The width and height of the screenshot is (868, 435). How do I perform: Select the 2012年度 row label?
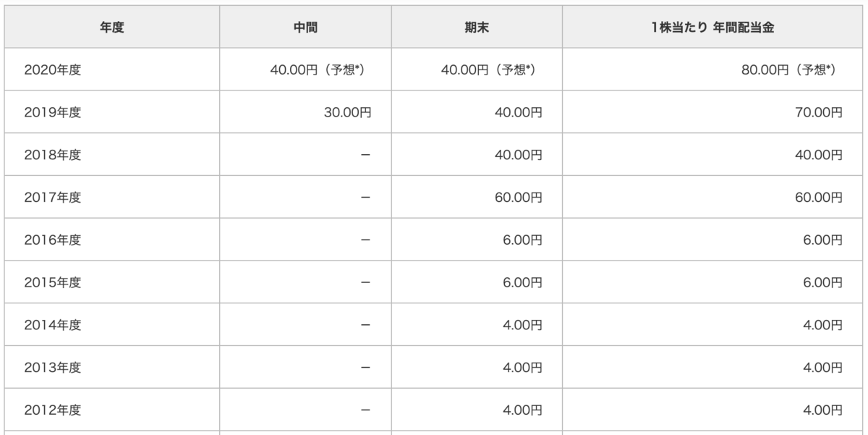click(x=52, y=410)
